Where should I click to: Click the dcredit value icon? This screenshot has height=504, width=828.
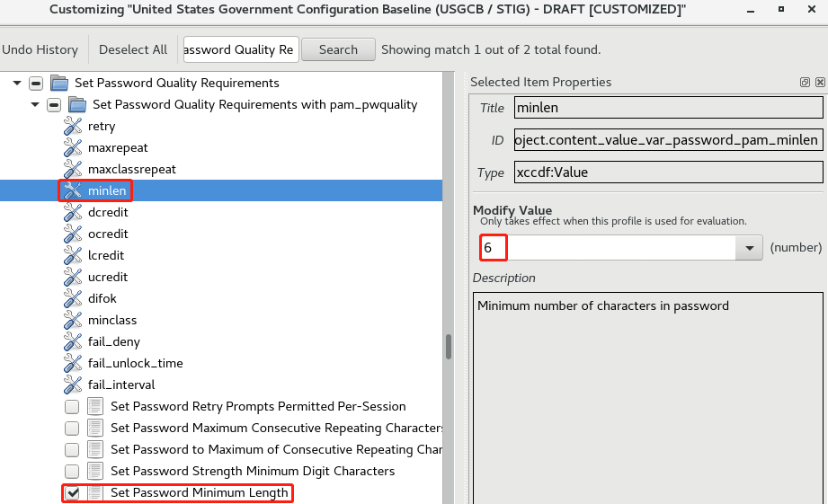tap(73, 213)
